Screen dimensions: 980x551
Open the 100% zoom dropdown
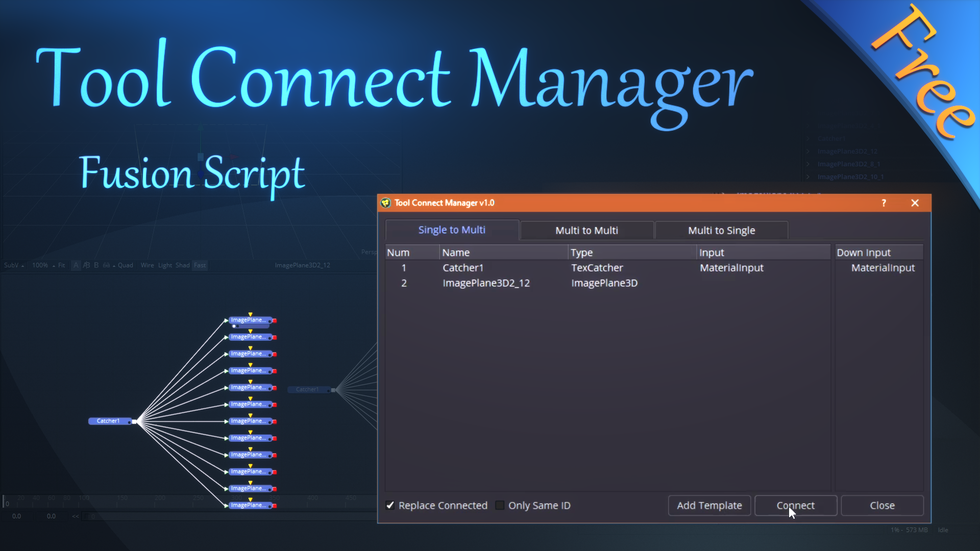[43, 265]
